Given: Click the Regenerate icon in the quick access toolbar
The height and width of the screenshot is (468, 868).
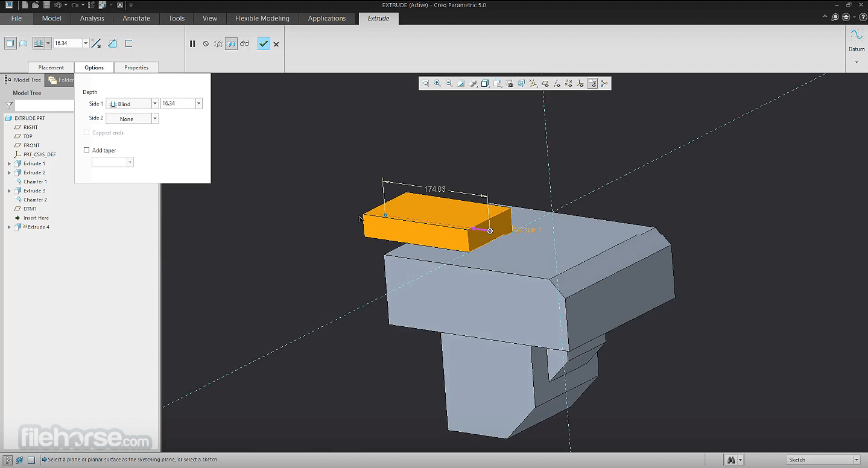Looking at the screenshot, I should tap(91, 5).
